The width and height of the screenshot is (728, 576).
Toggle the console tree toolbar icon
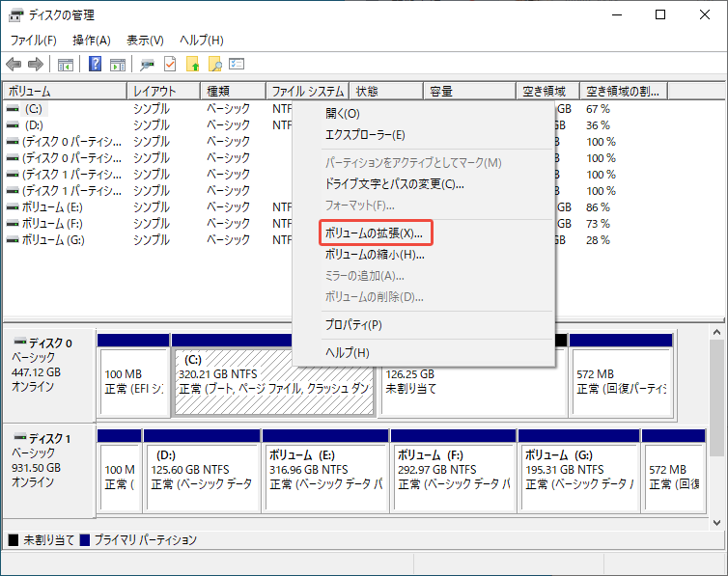[x=66, y=64]
